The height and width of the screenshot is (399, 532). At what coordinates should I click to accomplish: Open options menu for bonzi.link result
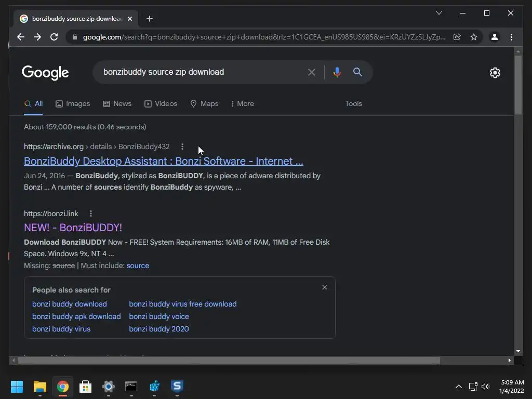[x=90, y=214]
